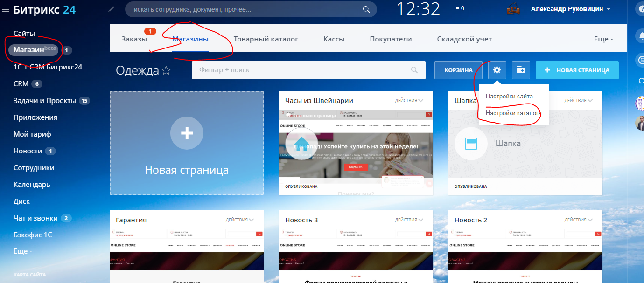Star the Одежда site as favorite

[166, 71]
